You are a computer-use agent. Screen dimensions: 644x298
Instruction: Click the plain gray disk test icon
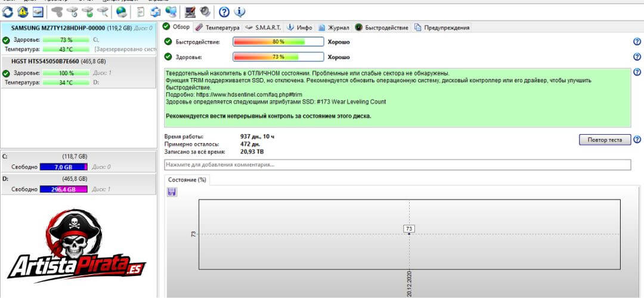57,12
